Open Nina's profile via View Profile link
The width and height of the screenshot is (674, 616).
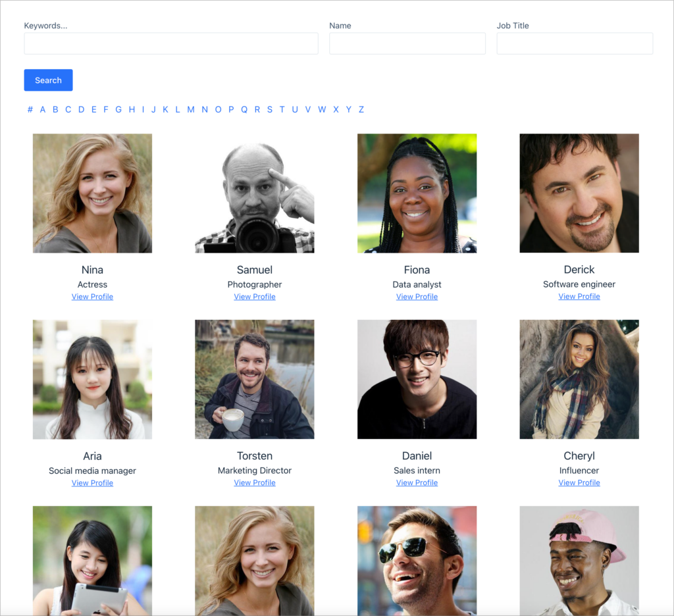(92, 296)
